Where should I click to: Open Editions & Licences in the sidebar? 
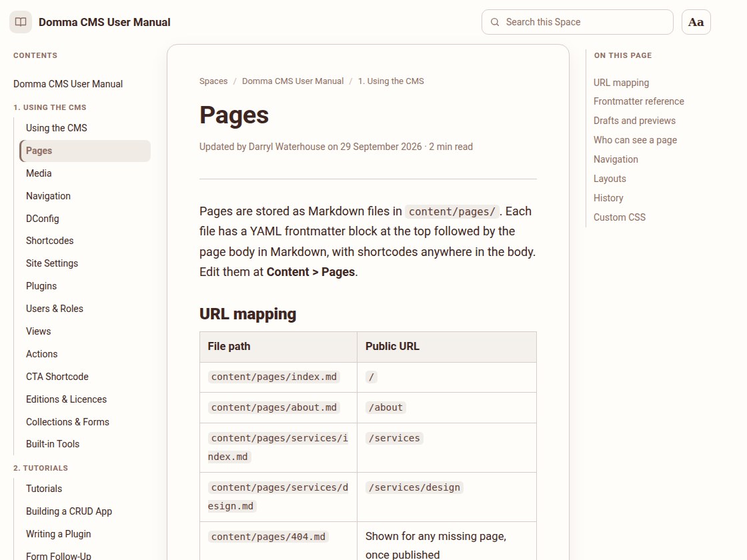click(66, 399)
